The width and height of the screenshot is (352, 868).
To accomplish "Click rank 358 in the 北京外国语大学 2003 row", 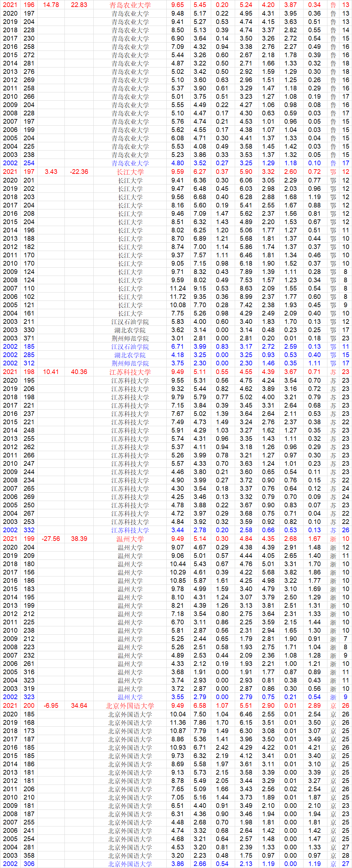I will (29, 855).
